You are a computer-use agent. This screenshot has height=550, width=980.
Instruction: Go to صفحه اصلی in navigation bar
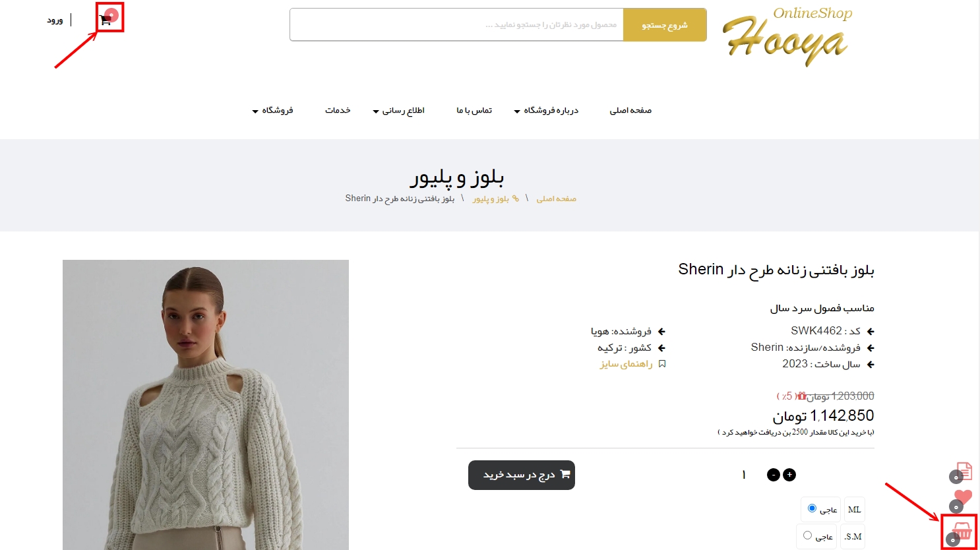pos(630,110)
